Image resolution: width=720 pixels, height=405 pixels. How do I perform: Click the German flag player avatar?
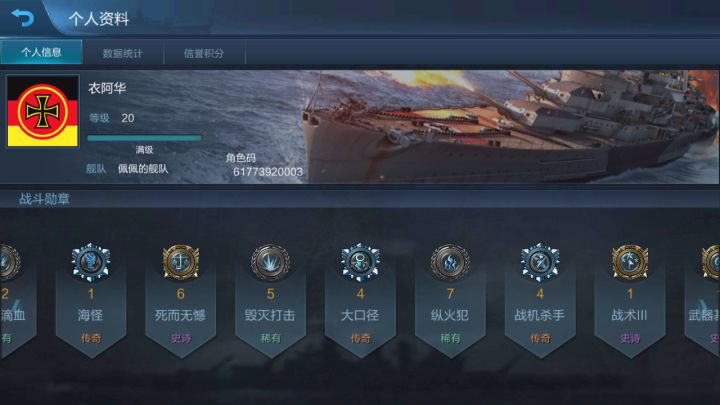tap(43, 112)
